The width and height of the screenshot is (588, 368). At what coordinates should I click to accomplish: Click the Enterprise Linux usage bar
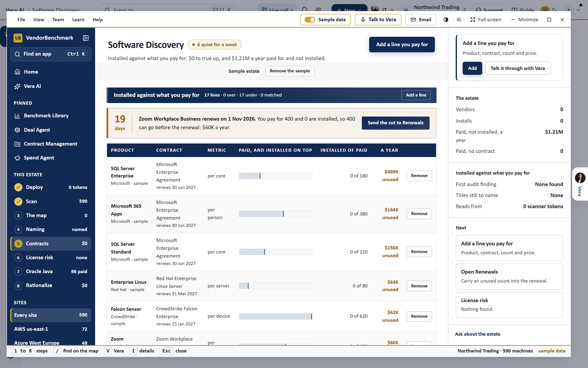pos(276,286)
